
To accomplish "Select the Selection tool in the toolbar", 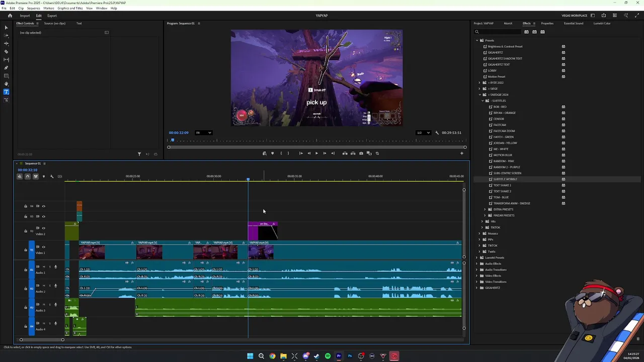I will (6, 28).
